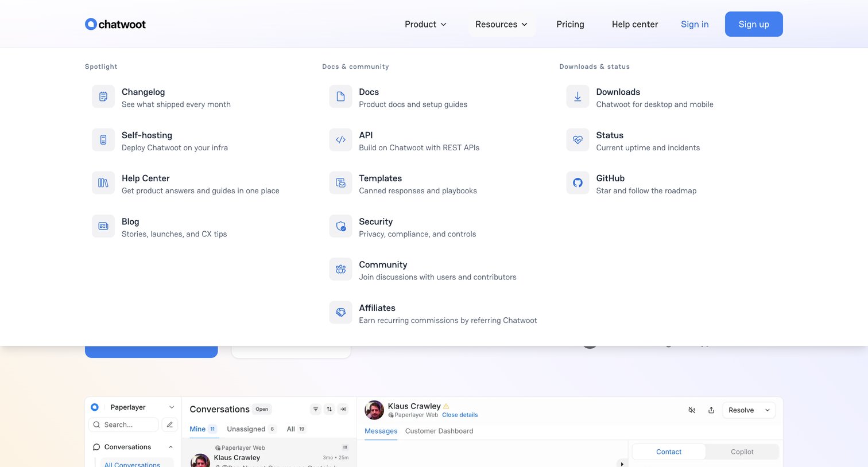Click the warning icon beside Klaus Crawley
The width and height of the screenshot is (868, 467).
446,406
